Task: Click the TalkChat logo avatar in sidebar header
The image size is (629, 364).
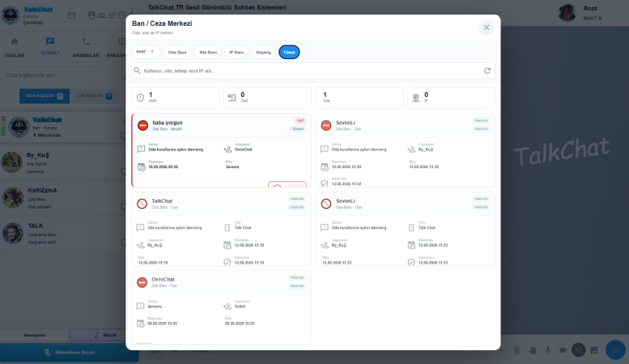Action: click(11, 15)
